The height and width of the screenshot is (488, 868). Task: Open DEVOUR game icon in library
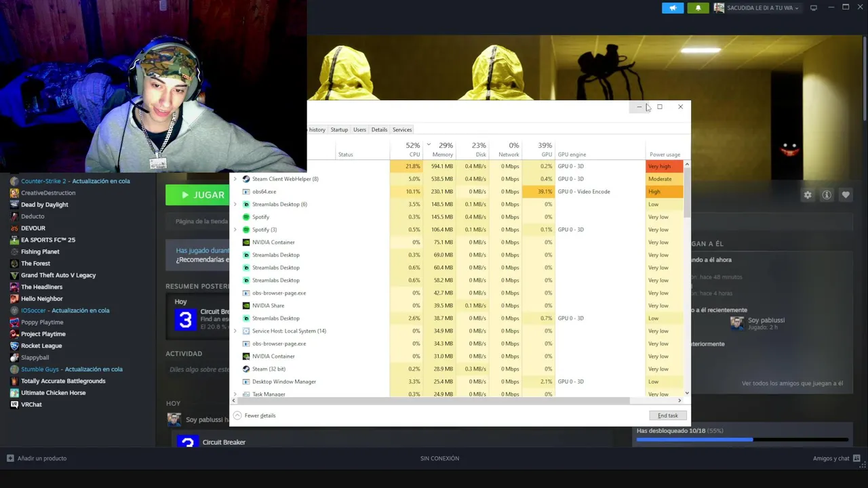[x=14, y=228]
